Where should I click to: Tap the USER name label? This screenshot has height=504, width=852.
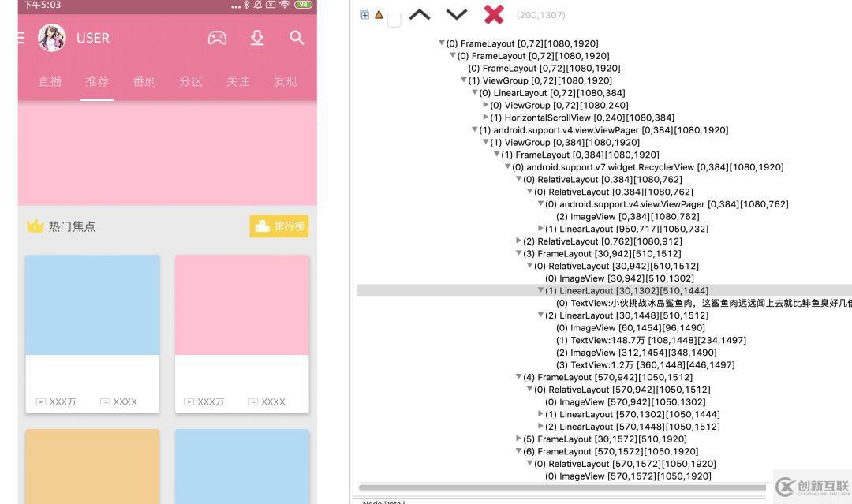(x=93, y=38)
